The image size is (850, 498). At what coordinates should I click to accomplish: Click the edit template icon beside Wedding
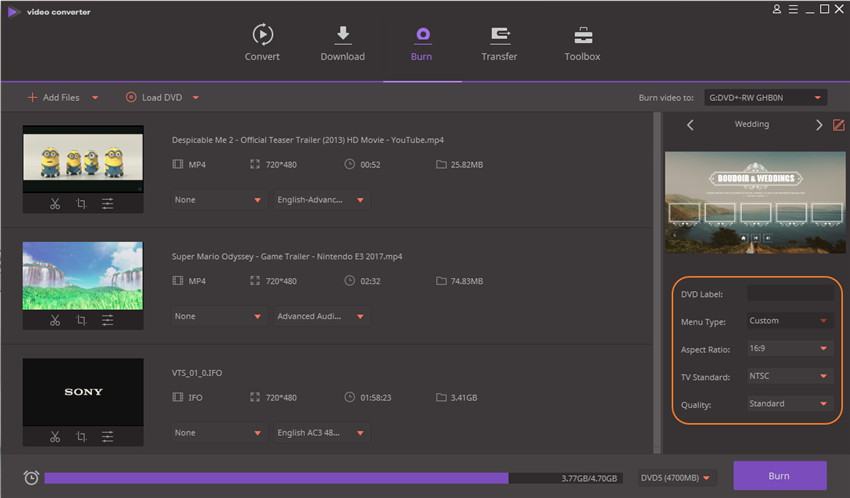pyautogui.click(x=839, y=125)
